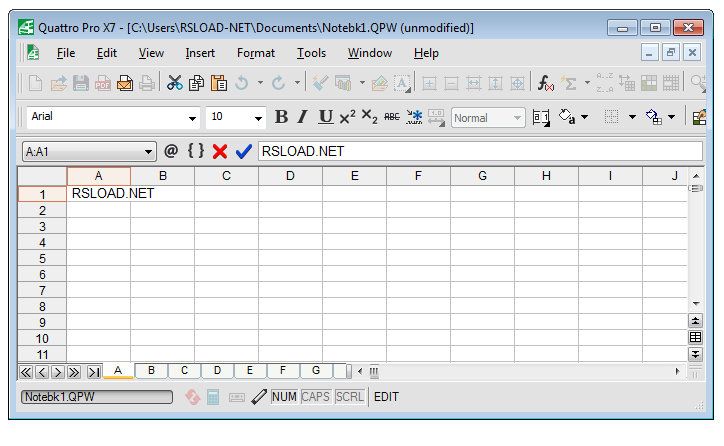Image resolution: width=724 pixels, height=446 pixels.
Task: Click the horizontal scrollbar right arrow
Action: 677,371
